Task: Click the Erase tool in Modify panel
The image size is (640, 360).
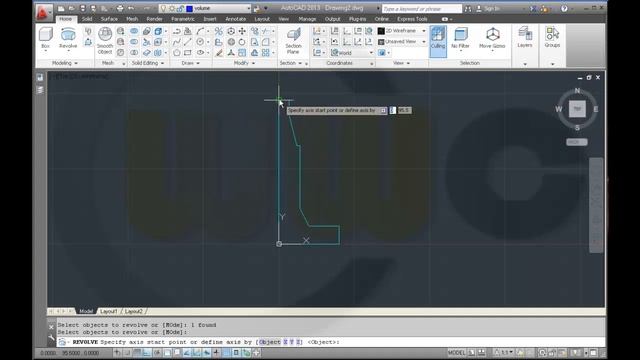Action: point(220,53)
